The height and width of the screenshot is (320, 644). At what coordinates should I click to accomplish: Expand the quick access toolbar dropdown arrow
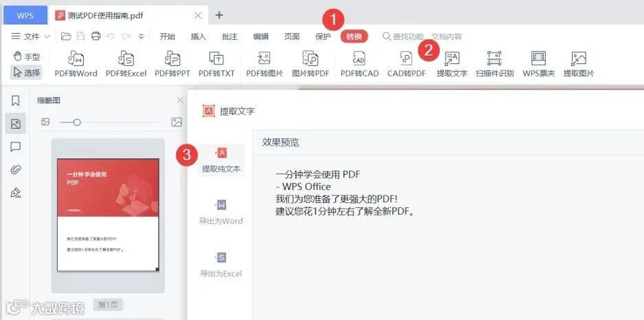coord(141,36)
